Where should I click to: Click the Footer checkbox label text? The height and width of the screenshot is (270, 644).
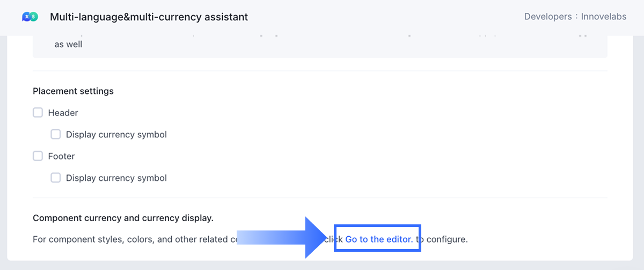click(x=61, y=156)
